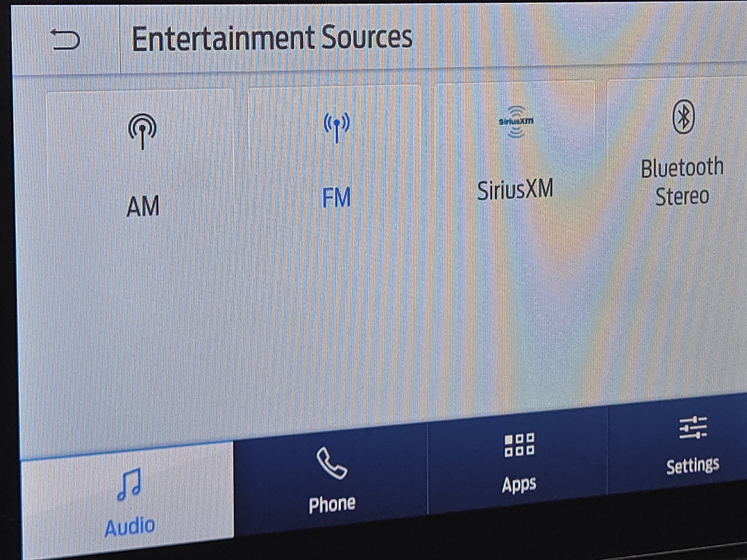Select the blue FM antenna icon

click(x=336, y=127)
